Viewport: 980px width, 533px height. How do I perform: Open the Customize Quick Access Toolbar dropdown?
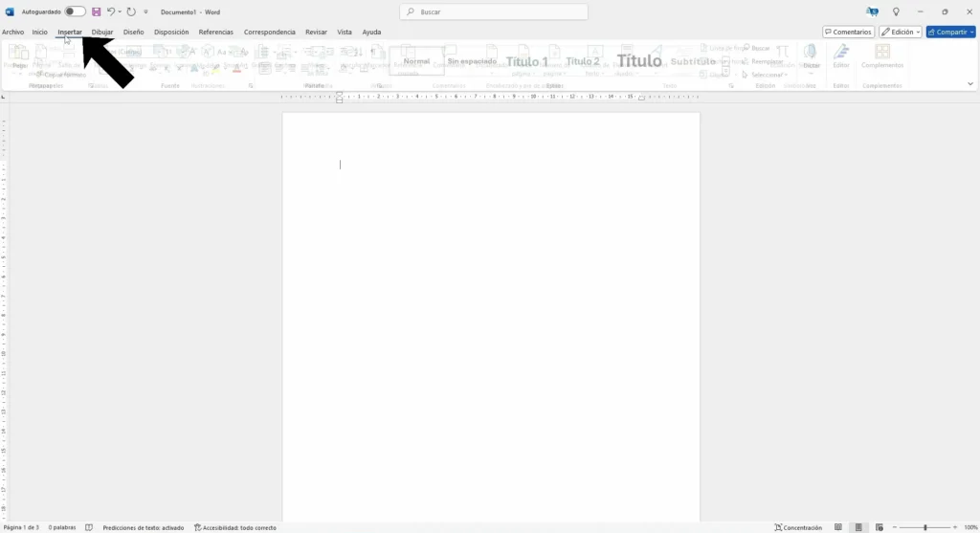(x=145, y=11)
